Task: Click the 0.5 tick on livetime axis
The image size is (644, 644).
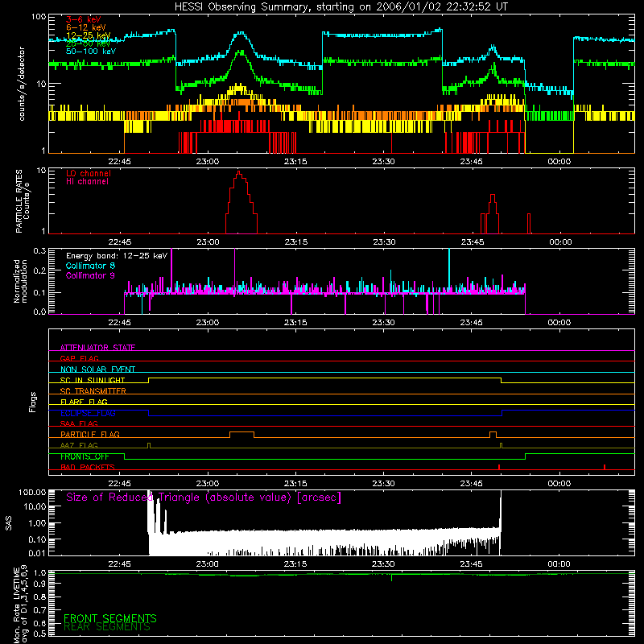Action: (x=39, y=634)
